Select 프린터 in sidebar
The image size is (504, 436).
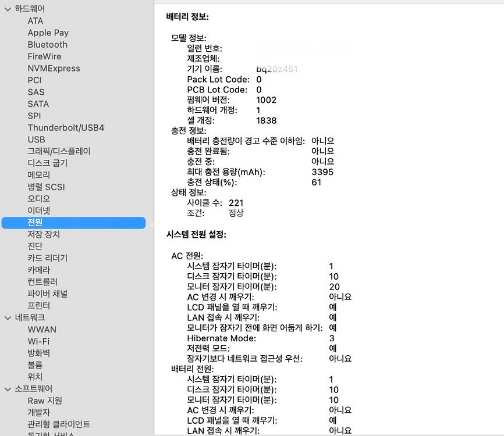coord(39,306)
